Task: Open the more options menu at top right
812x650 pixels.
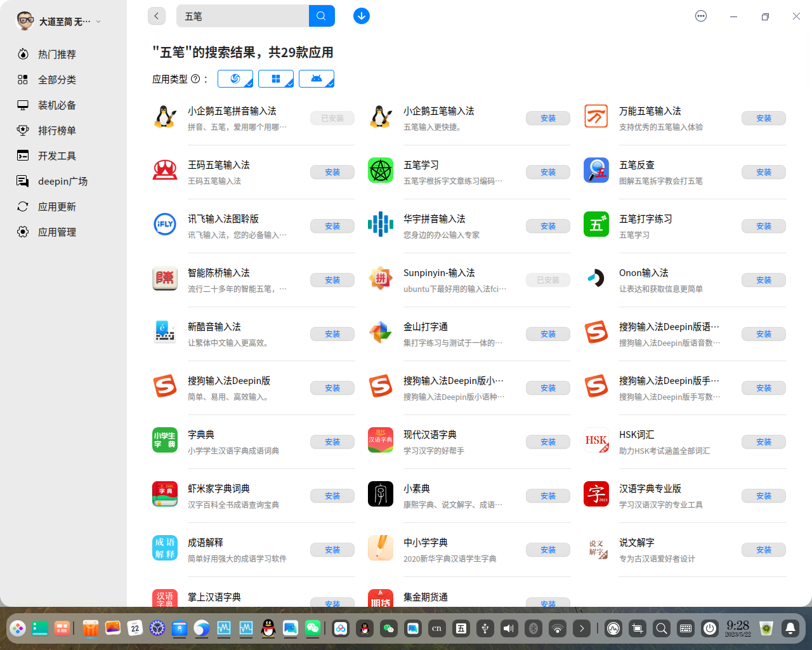Action: coord(700,16)
